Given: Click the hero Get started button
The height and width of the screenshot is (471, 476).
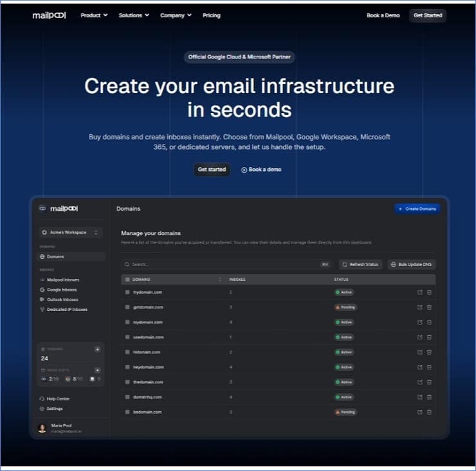Looking at the screenshot, I should click(x=212, y=170).
